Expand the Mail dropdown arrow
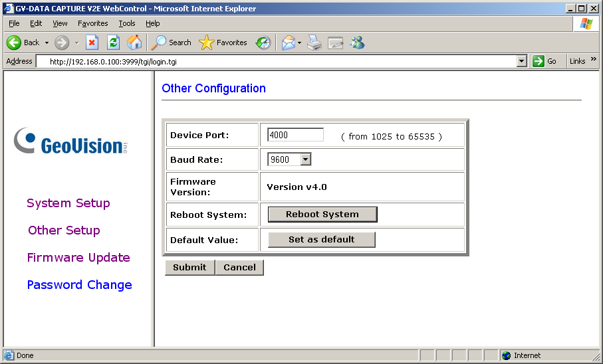Viewport: 603px width, 364px height. 299,43
